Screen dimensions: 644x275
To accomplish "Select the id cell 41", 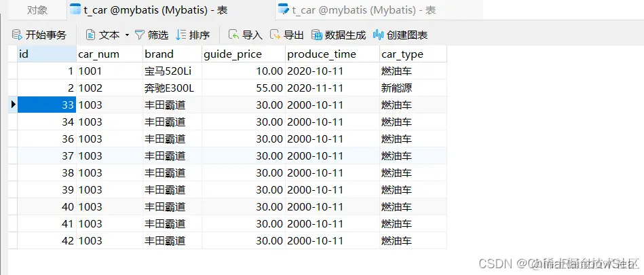I will click(46, 223).
